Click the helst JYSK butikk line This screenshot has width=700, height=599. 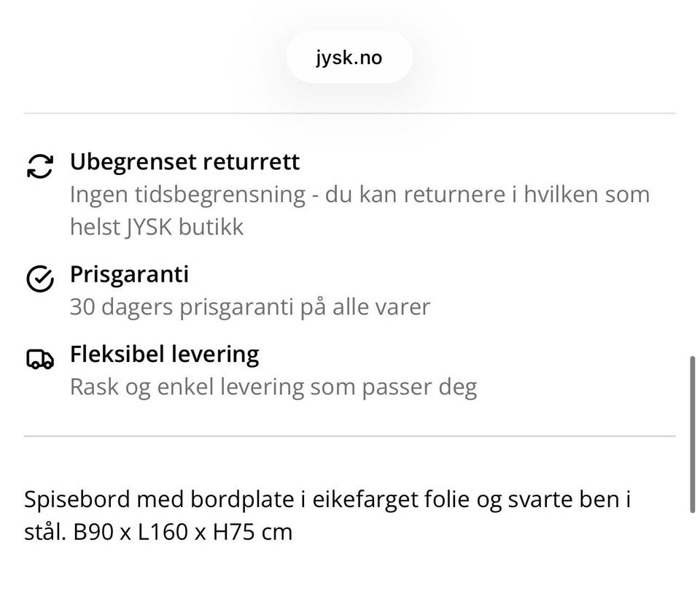tap(156, 226)
